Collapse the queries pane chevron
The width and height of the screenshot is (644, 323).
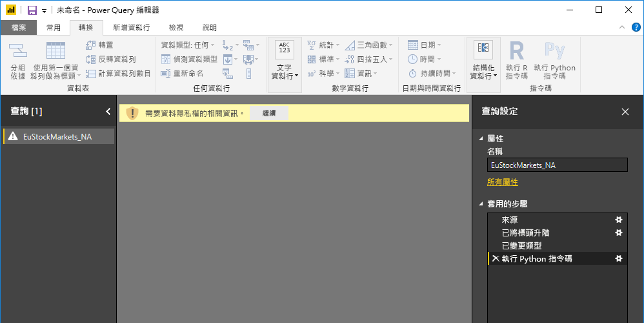pyautogui.click(x=108, y=111)
